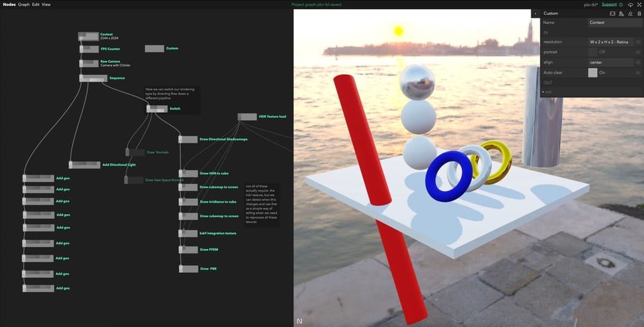Select the HDR Texture load node

click(x=247, y=117)
